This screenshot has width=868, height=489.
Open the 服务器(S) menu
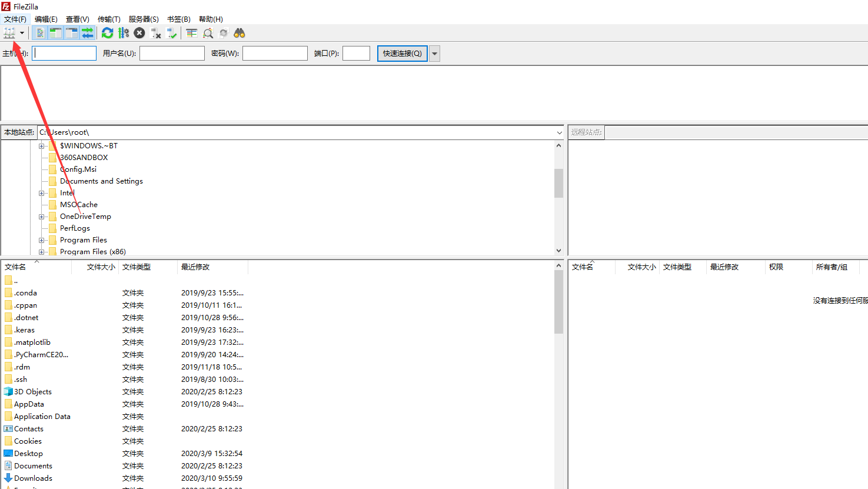click(144, 19)
